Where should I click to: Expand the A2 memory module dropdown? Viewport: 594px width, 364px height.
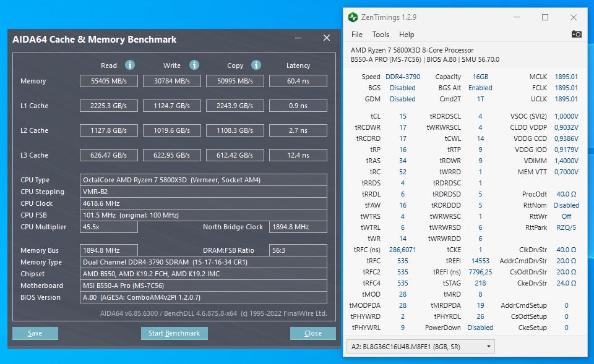[421, 347]
